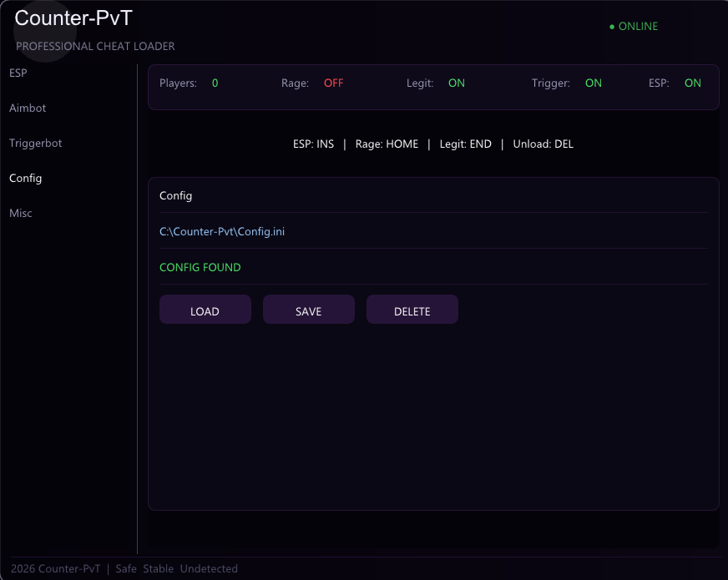Go to the Misc section

pos(20,213)
